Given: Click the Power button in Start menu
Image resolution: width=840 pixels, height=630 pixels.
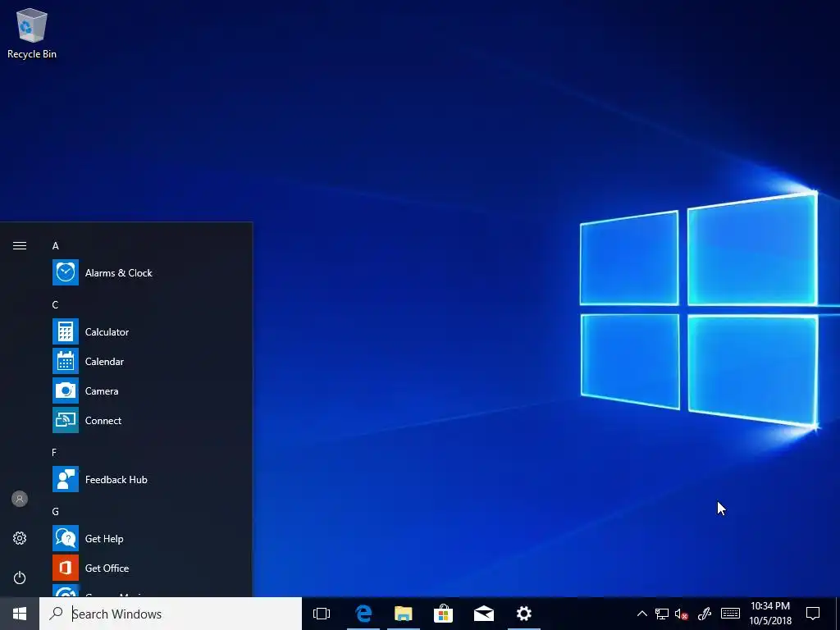Looking at the screenshot, I should tap(20, 577).
